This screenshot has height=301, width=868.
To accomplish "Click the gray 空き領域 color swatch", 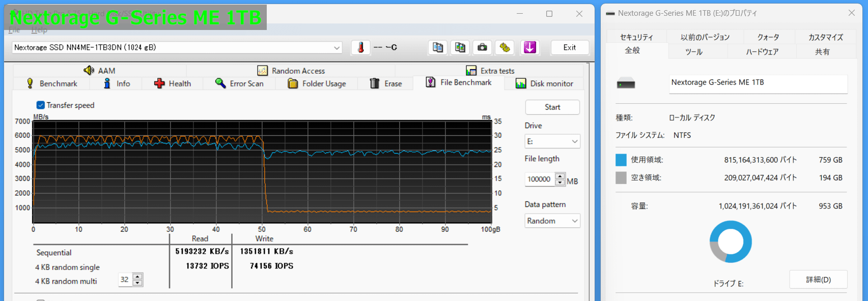I will point(621,178).
